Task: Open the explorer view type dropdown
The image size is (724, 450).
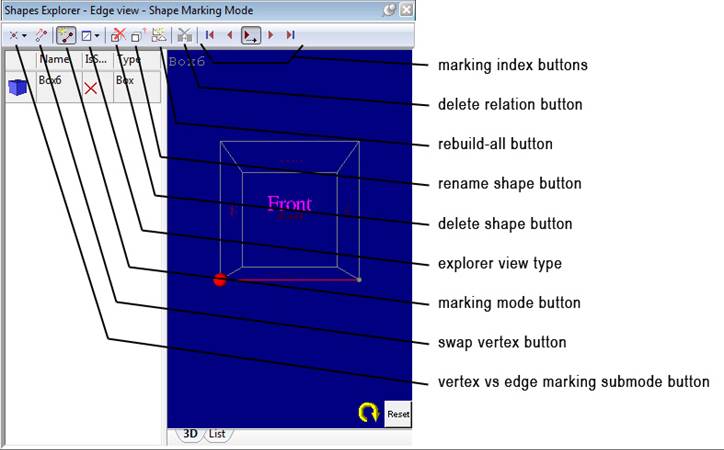Action: pos(97,35)
